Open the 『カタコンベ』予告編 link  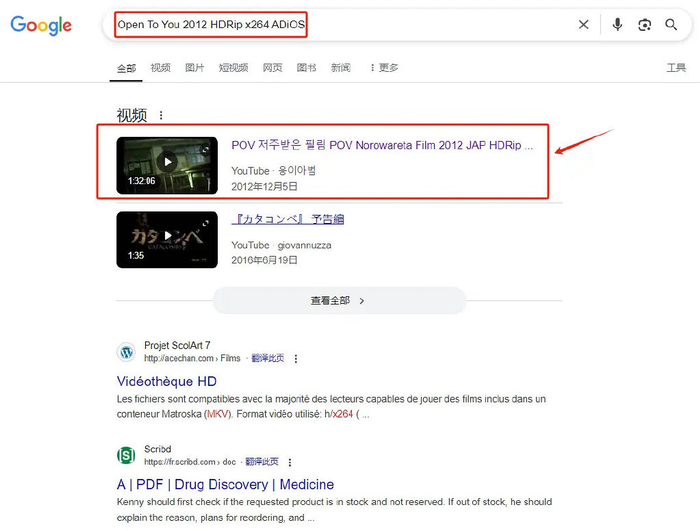288,219
